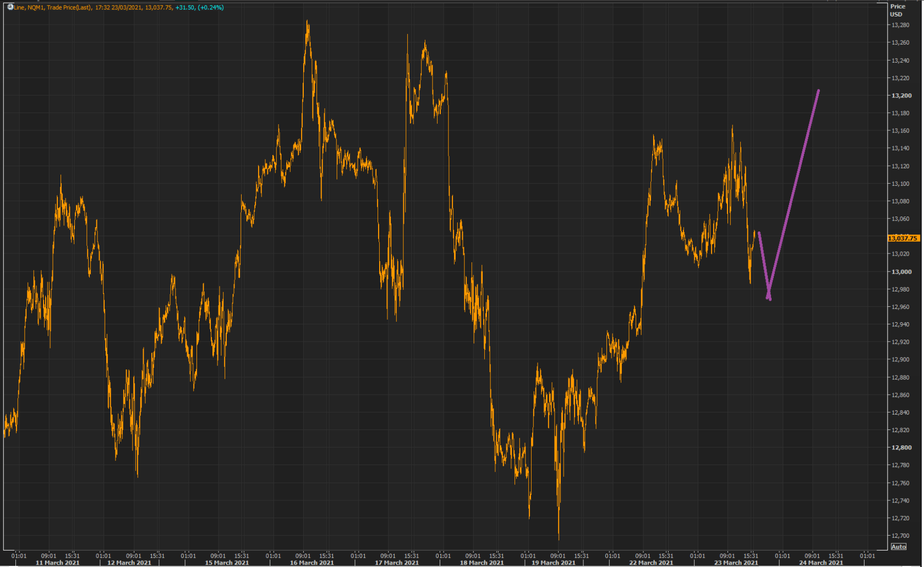Click the Price USD axis header

coord(897,10)
